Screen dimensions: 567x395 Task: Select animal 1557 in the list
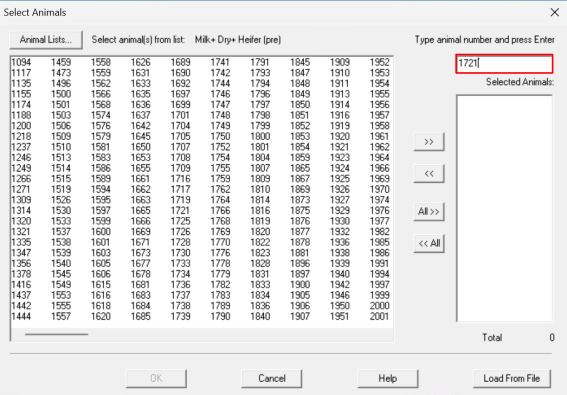click(x=61, y=317)
